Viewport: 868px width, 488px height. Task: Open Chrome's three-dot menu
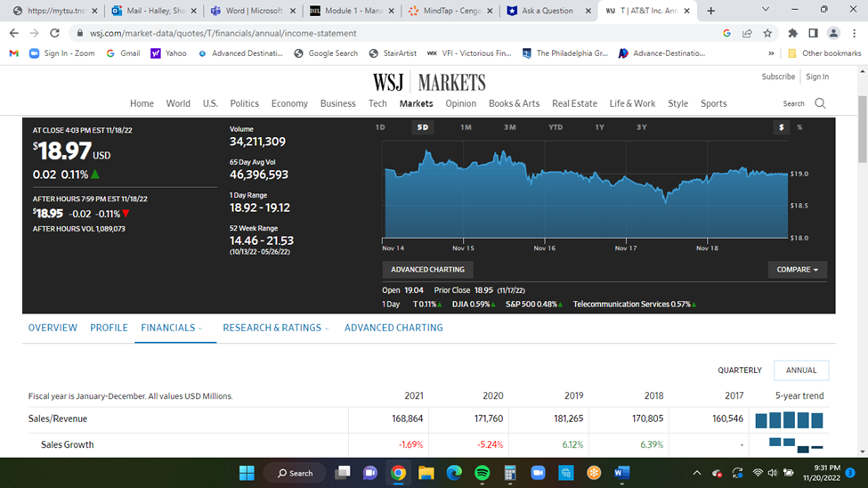[854, 33]
